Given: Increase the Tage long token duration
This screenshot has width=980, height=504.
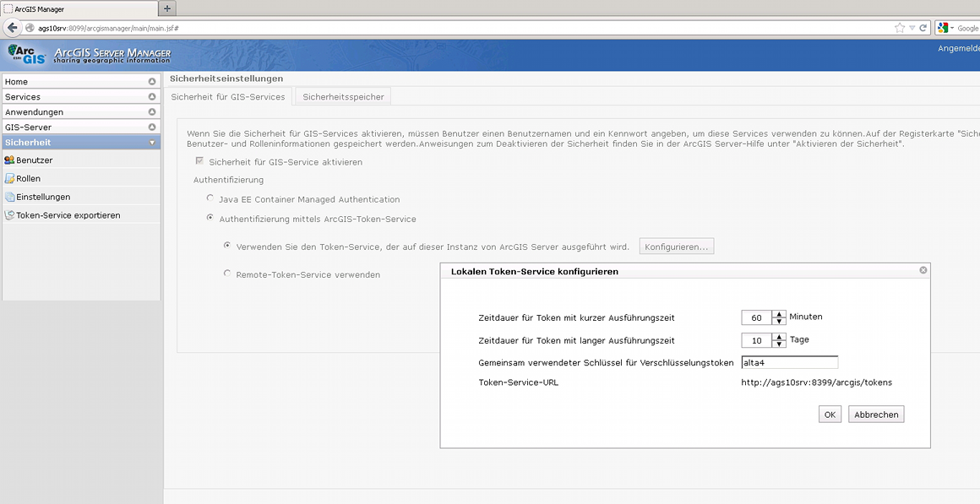Looking at the screenshot, I should (779, 337).
